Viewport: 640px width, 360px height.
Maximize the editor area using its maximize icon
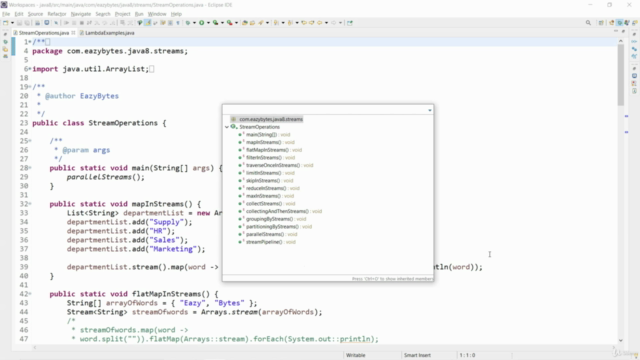[x=623, y=31]
